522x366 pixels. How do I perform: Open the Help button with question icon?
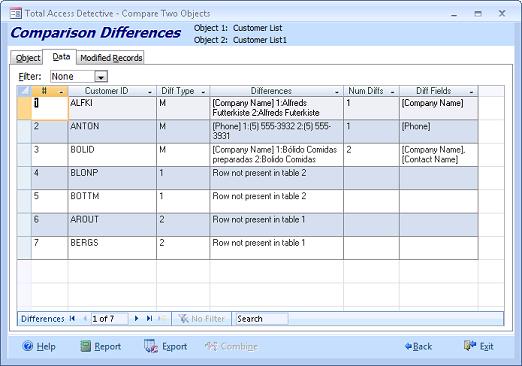click(39, 346)
